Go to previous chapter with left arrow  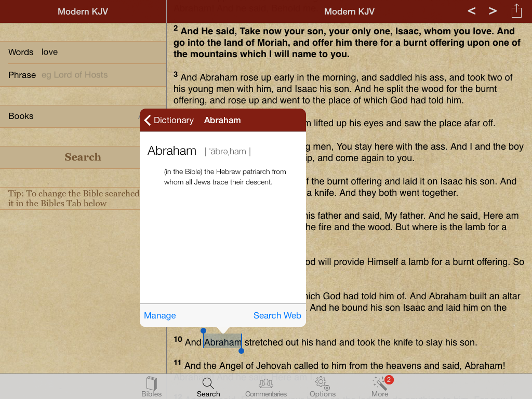[x=471, y=11]
